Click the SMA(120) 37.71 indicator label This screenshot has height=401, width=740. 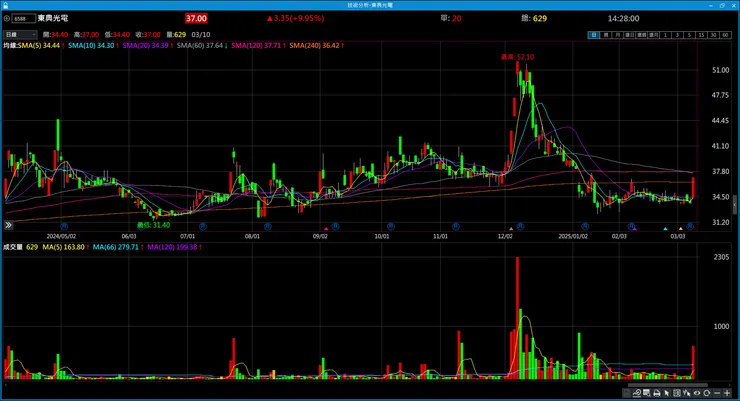256,45
